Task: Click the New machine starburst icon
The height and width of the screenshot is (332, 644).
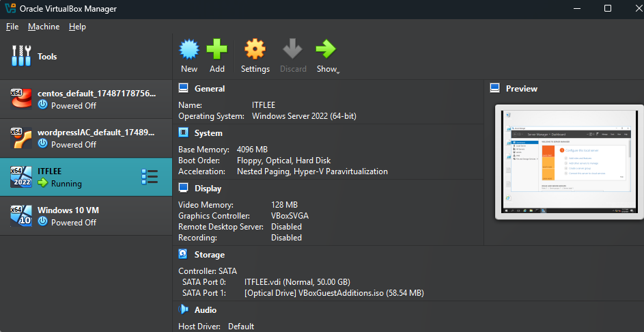Action: coord(189,50)
